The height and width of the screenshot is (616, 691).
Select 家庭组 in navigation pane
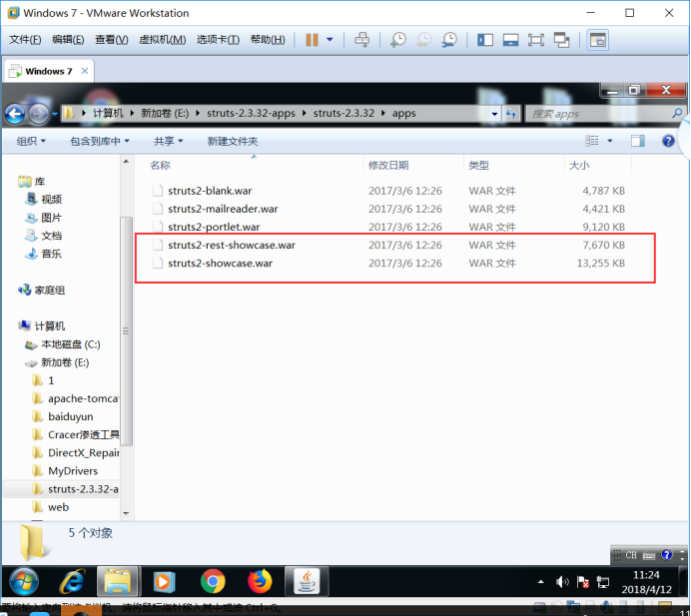42,290
